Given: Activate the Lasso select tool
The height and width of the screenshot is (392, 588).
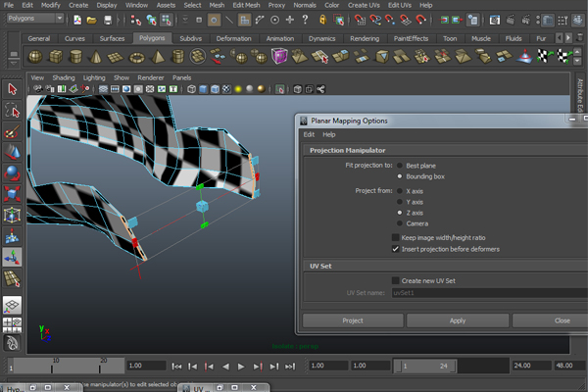Looking at the screenshot, I should 13,111.
